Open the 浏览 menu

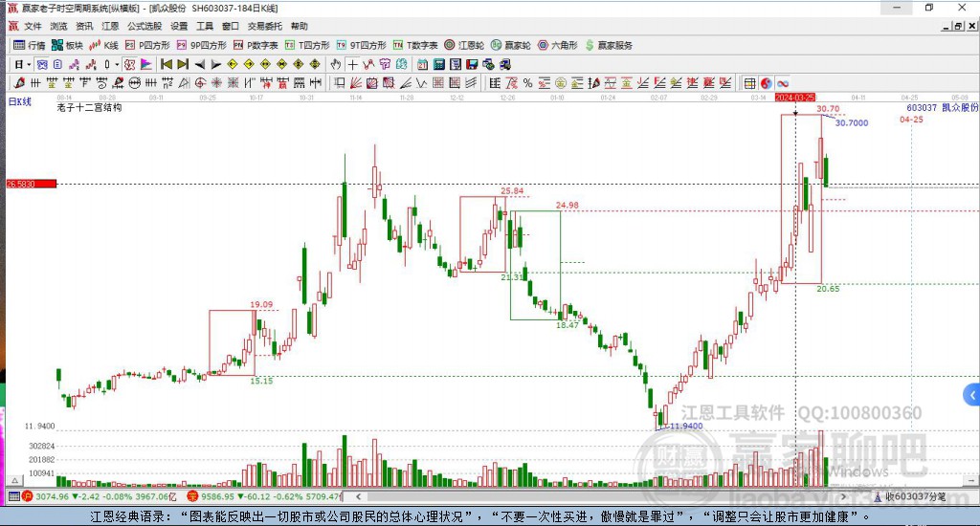(58, 26)
